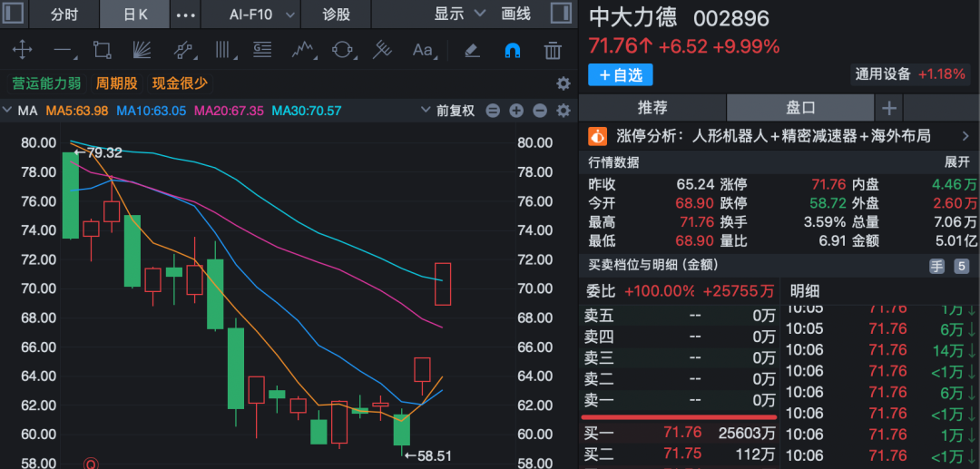
Task: Toggle the 5 levels button
Action: click(x=961, y=267)
